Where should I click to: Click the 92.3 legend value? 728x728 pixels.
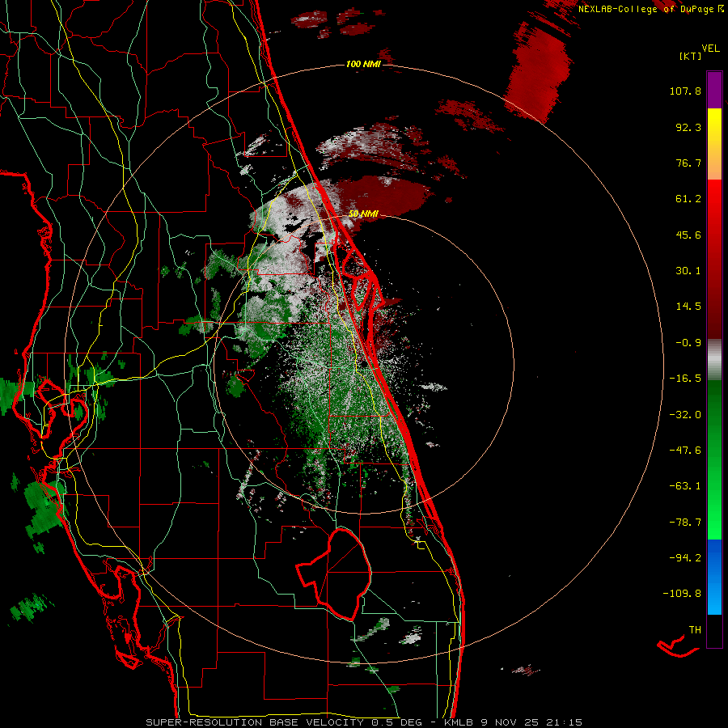[x=688, y=127]
